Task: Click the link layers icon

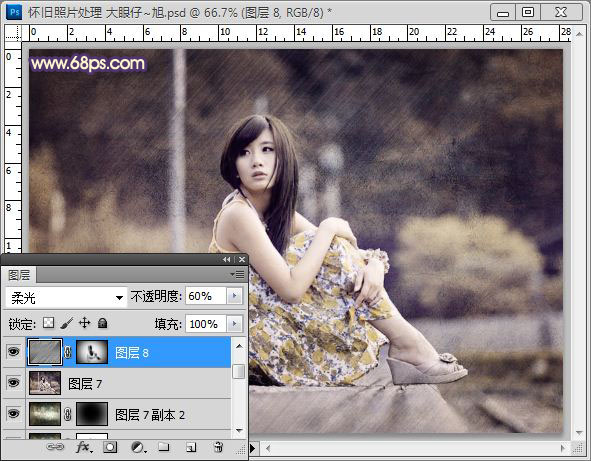Action: [x=55, y=447]
